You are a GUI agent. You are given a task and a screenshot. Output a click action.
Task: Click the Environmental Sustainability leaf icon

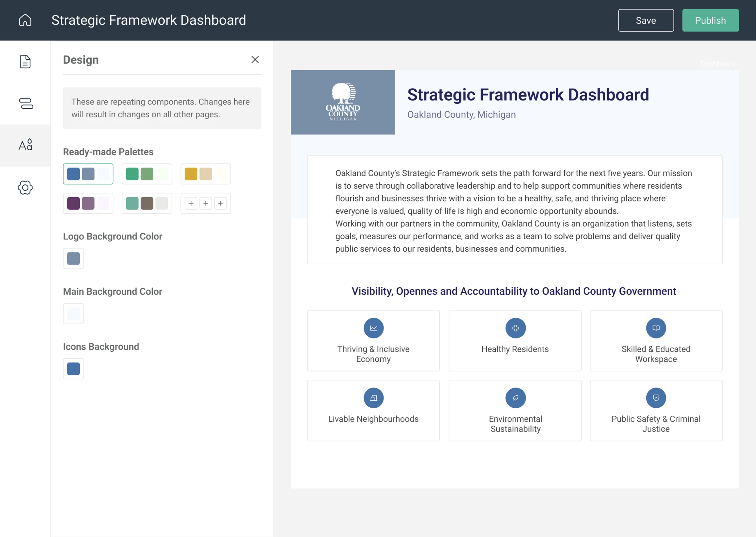pos(515,398)
